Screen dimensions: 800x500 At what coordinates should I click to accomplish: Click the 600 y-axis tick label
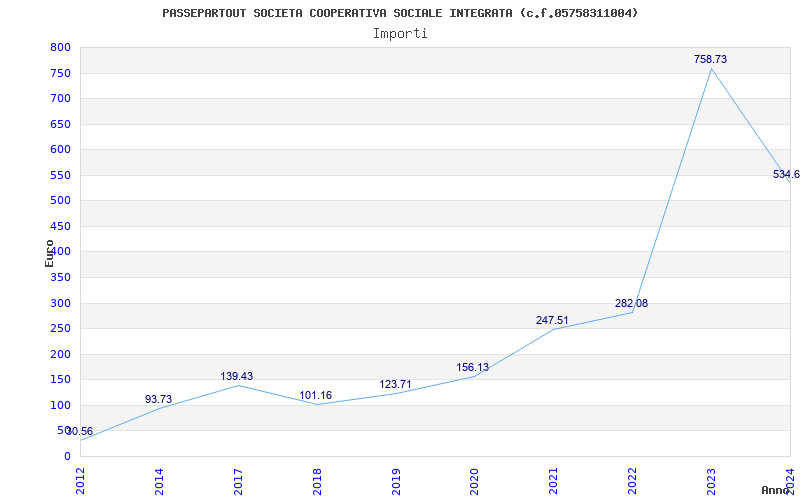[60, 149]
